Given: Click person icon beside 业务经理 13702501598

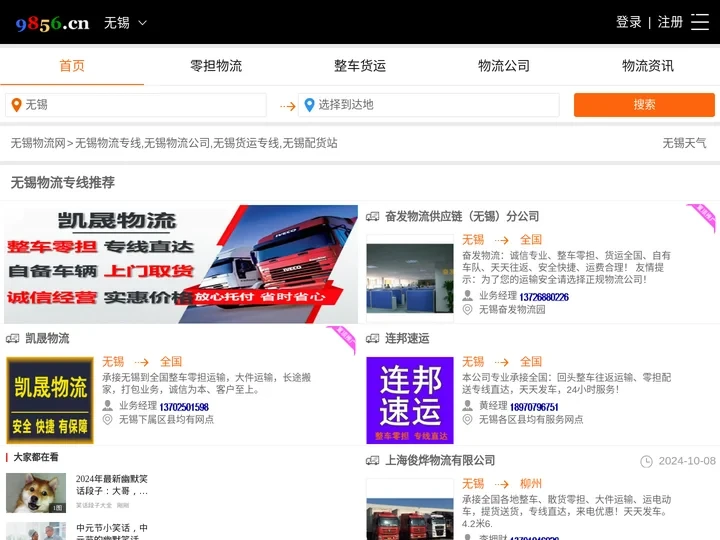Looking at the screenshot, I should tap(107, 405).
